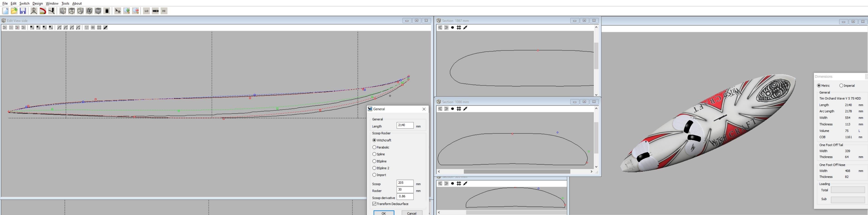Open file with the folder icon
Image resolution: width=868 pixels, height=215 pixels.
coord(14,11)
